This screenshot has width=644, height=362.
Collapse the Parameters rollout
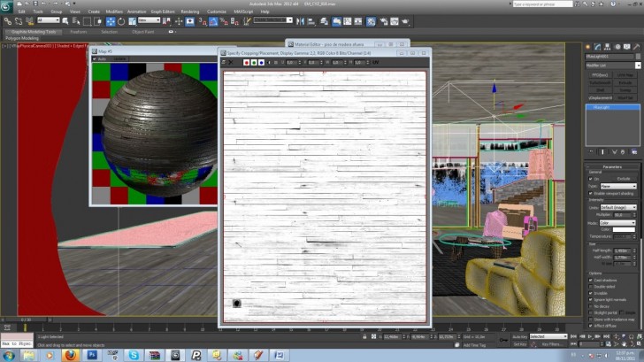pyautogui.click(x=612, y=166)
